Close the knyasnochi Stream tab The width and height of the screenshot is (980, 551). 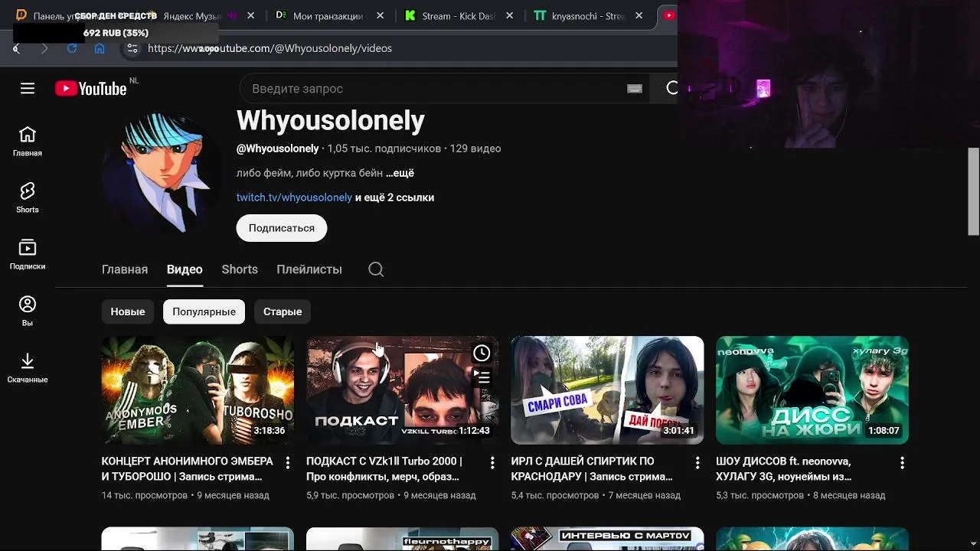coord(639,16)
